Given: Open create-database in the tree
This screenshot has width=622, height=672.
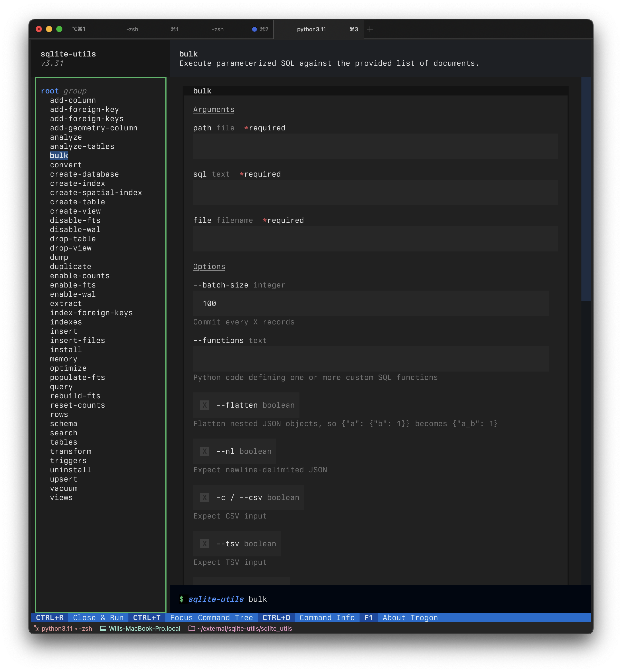Looking at the screenshot, I should tap(84, 174).
